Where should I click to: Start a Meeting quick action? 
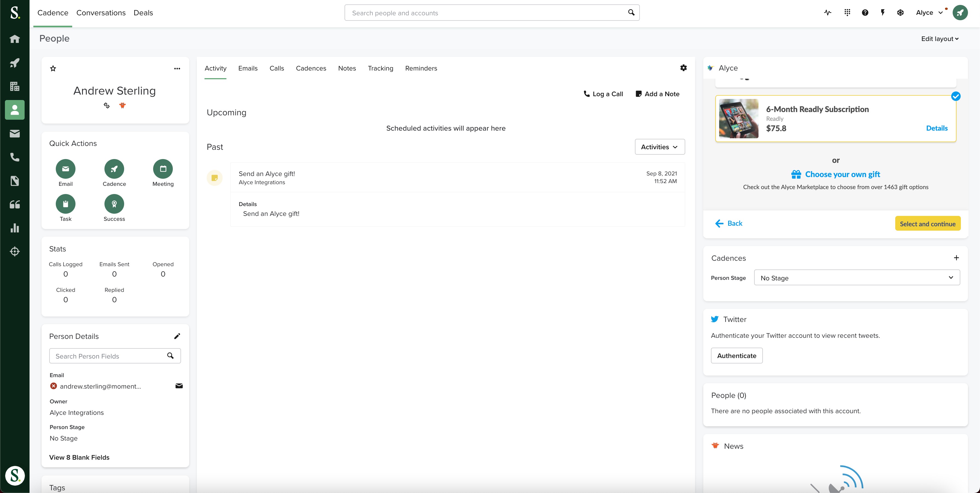[163, 169]
